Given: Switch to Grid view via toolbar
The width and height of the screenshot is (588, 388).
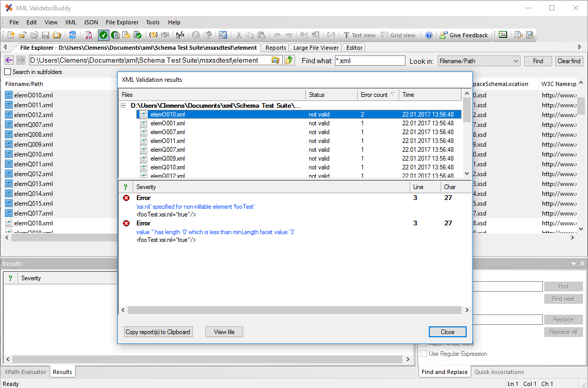Looking at the screenshot, I should tap(399, 35).
